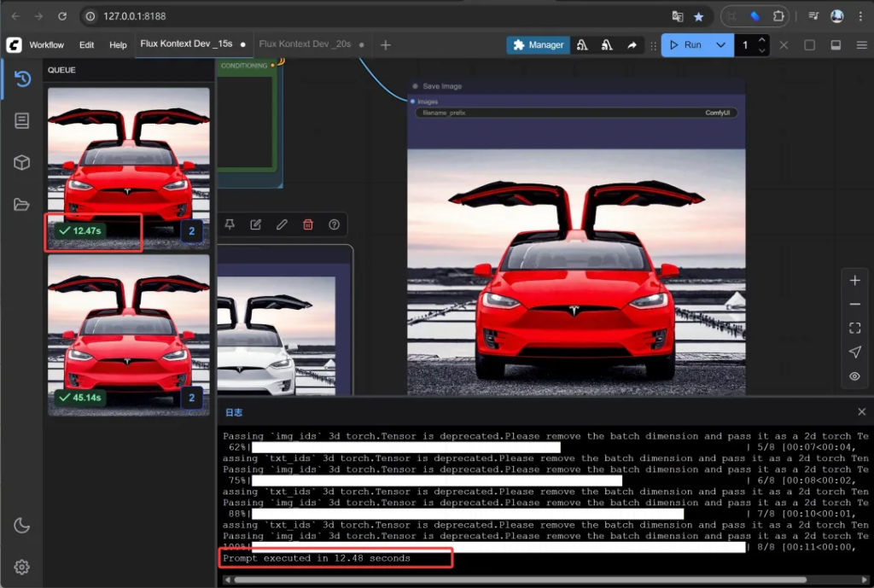Toggle dark theme with the moon icon
Viewport: 874px width, 588px height.
click(21, 525)
